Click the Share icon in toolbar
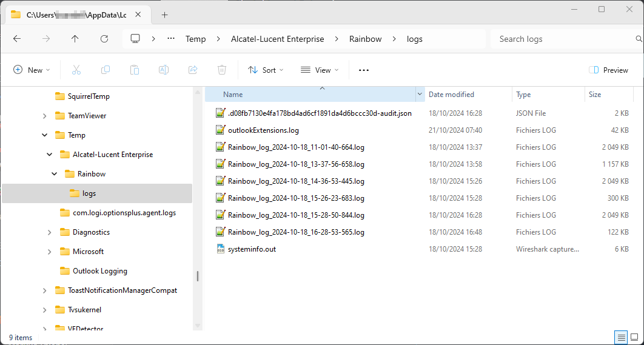The width and height of the screenshot is (644, 345). (x=193, y=70)
